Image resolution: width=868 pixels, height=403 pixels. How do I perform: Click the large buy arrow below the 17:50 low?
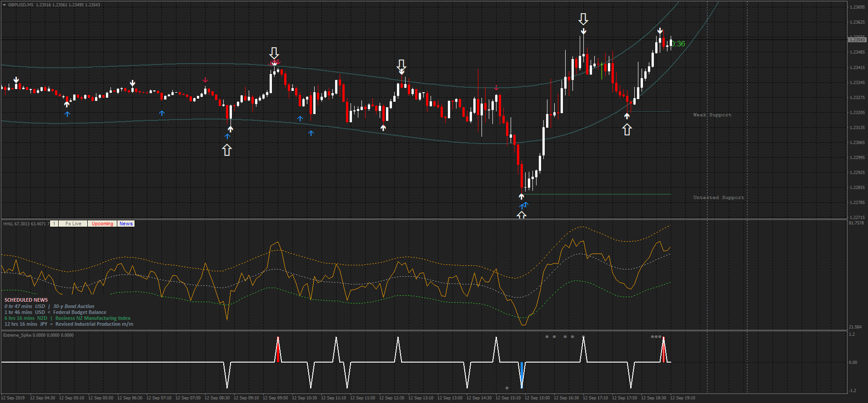tap(627, 130)
